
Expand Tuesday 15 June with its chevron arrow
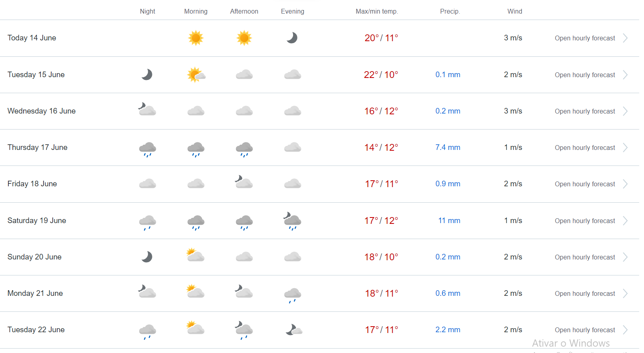pyautogui.click(x=625, y=75)
